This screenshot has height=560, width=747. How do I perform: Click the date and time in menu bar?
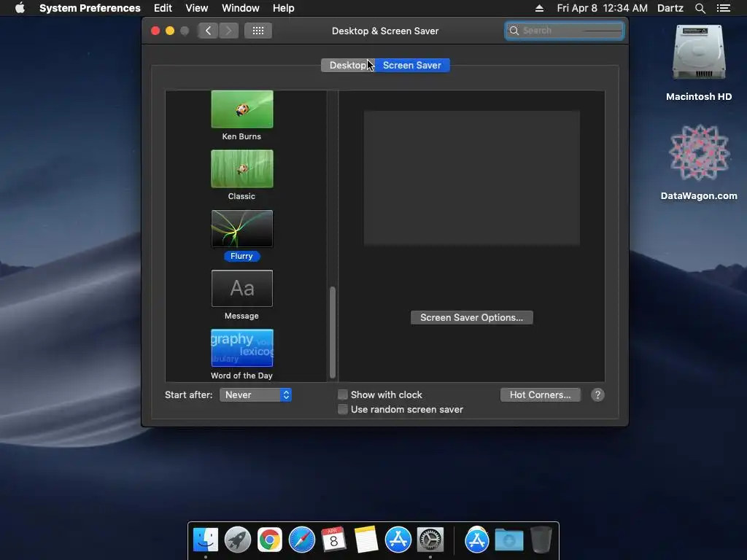click(x=602, y=8)
